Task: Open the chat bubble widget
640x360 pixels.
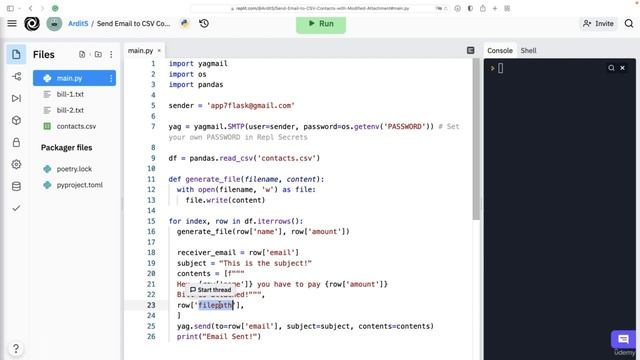Action: tap(623, 339)
